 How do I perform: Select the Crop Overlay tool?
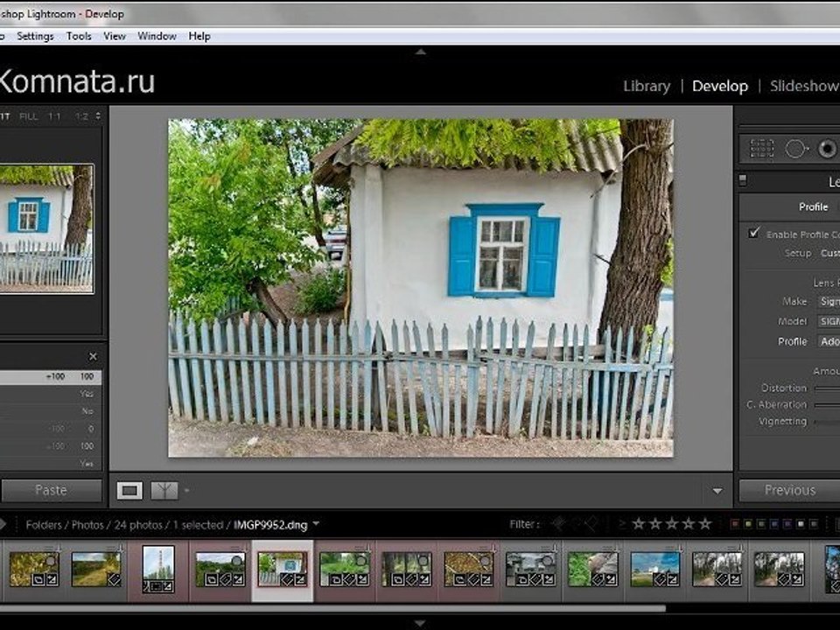(x=762, y=149)
